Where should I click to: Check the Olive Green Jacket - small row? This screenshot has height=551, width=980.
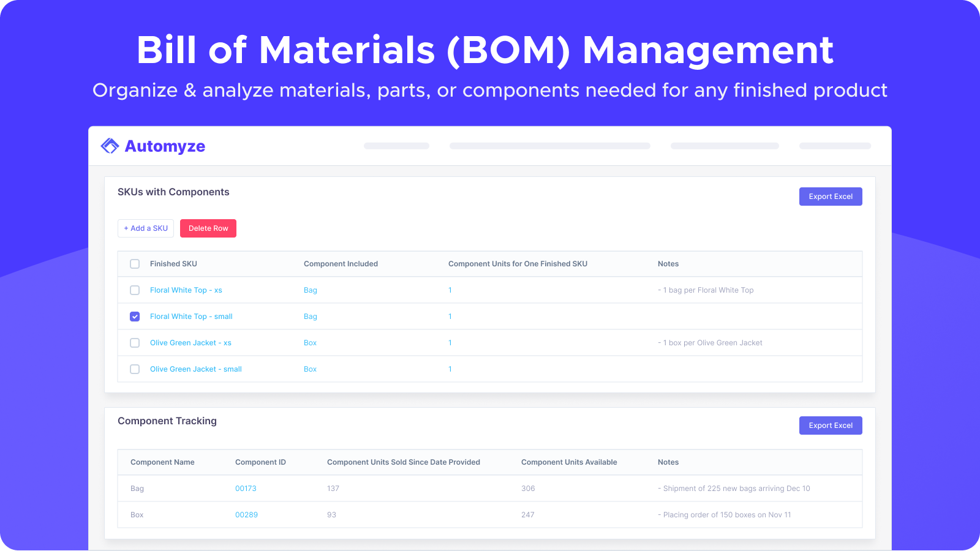pos(135,369)
